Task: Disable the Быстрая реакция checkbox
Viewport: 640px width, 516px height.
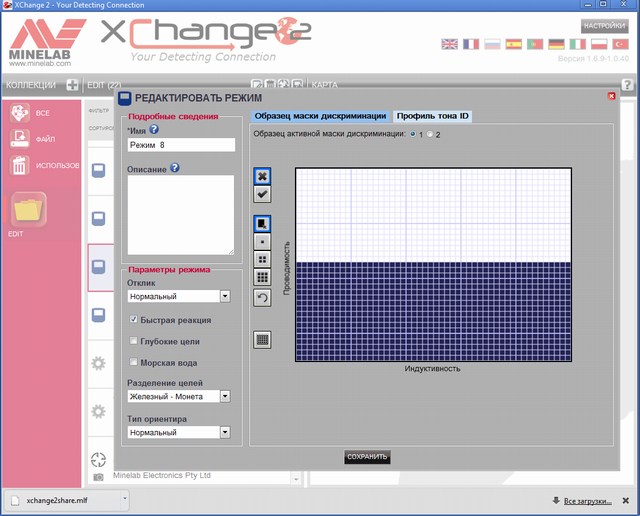Action: [x=134, y=320]
